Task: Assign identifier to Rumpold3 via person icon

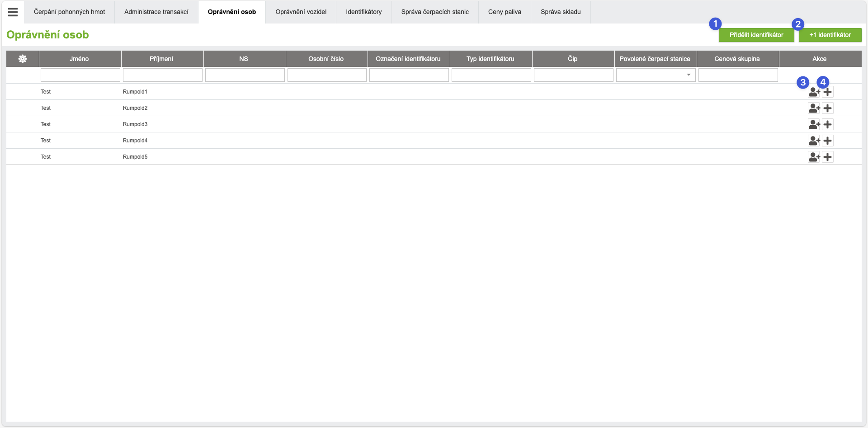Action: 814,124
